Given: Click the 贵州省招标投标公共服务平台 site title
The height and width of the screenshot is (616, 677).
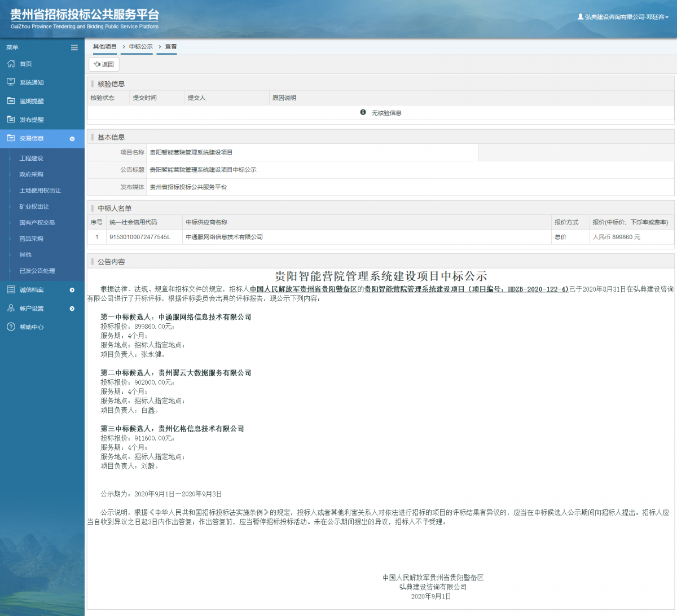Looking at the screenshot, I should pyautogui.click(x=85, y=15).
